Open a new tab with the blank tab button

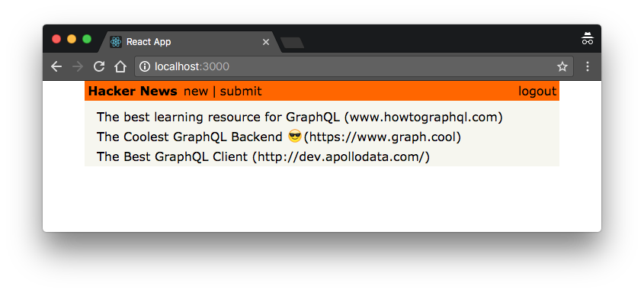click(x=292, y=43)
